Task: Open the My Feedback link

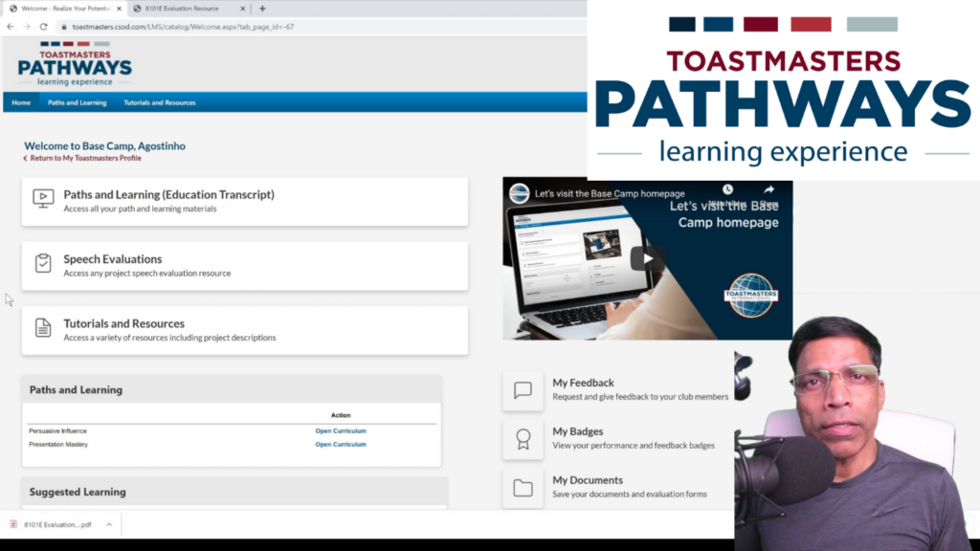Action: pyautogui.click(x=583, y=383)
